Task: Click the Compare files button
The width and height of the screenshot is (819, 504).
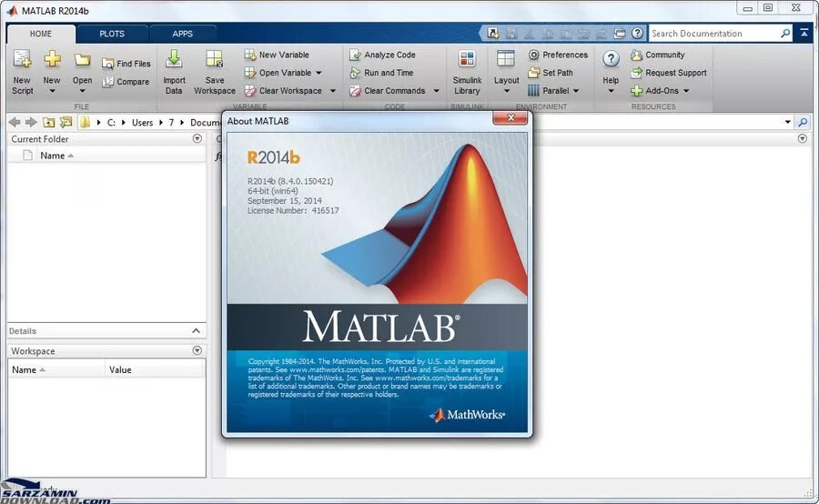Action: 126,82
